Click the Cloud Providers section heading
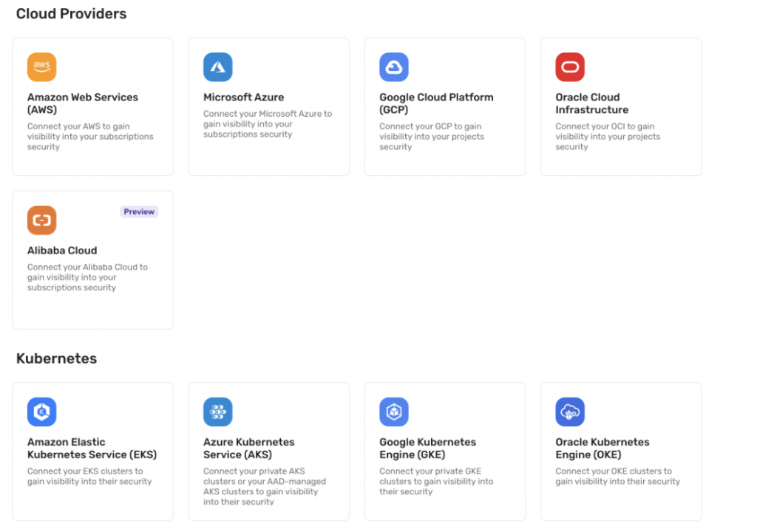 click(x=72, y=13)
